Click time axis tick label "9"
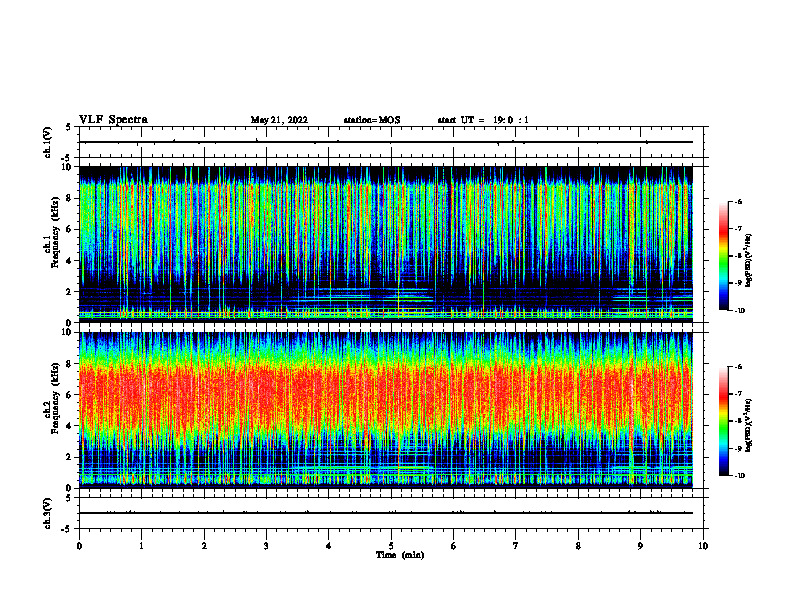792x612 pixels. (x=640, y=546)
